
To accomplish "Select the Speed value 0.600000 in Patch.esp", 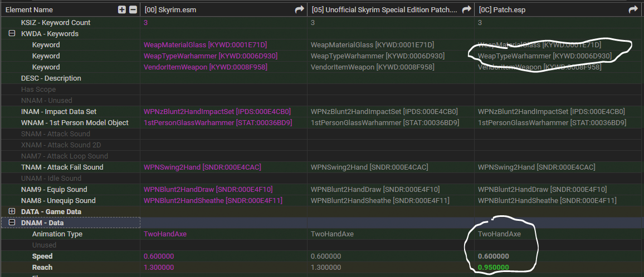I will coord(493,256).
